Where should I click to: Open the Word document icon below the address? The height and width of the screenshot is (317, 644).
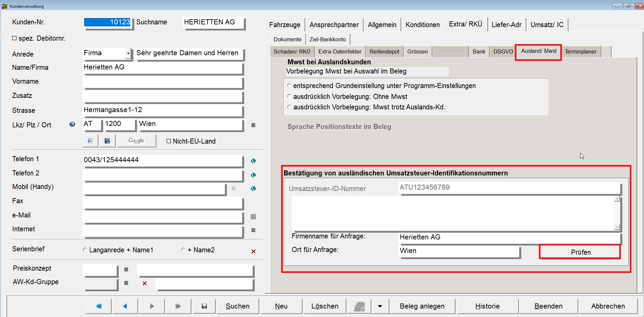click(x=90, y=141)
